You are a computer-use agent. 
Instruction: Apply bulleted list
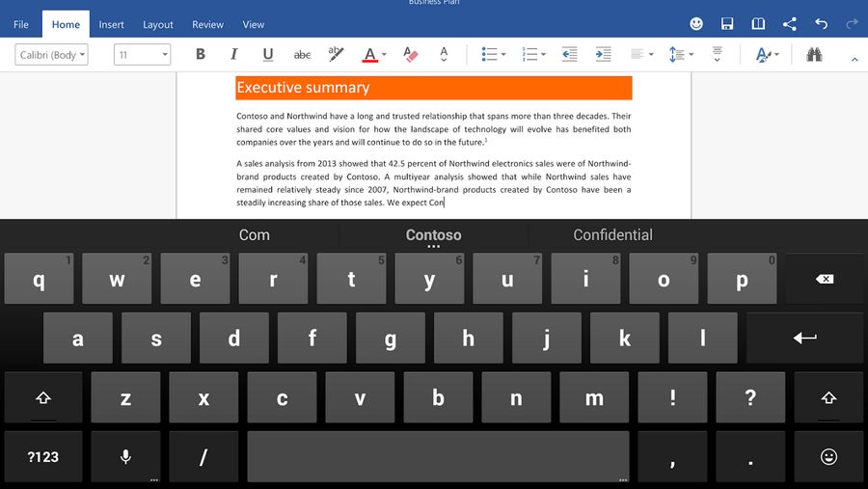coord(489,54)
